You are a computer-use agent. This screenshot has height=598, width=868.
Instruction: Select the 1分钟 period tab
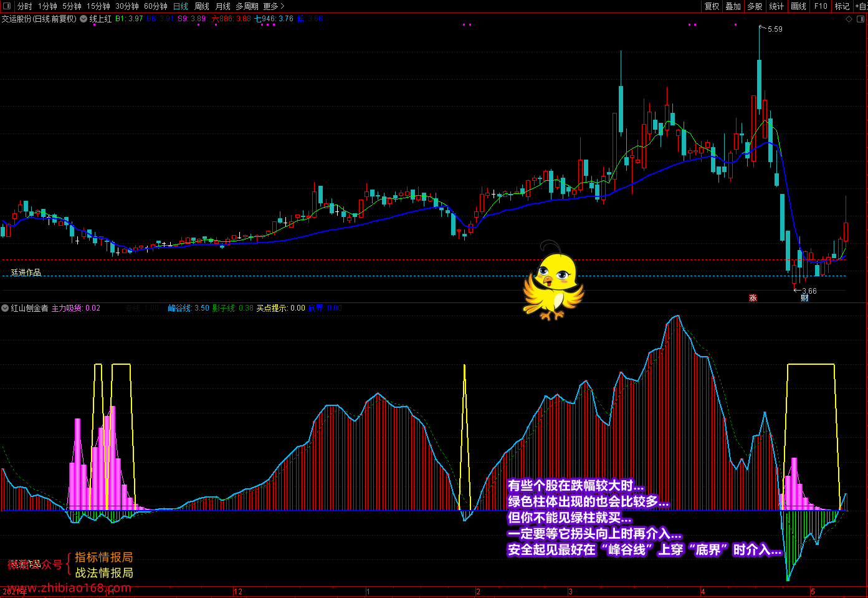coord(47,6)
